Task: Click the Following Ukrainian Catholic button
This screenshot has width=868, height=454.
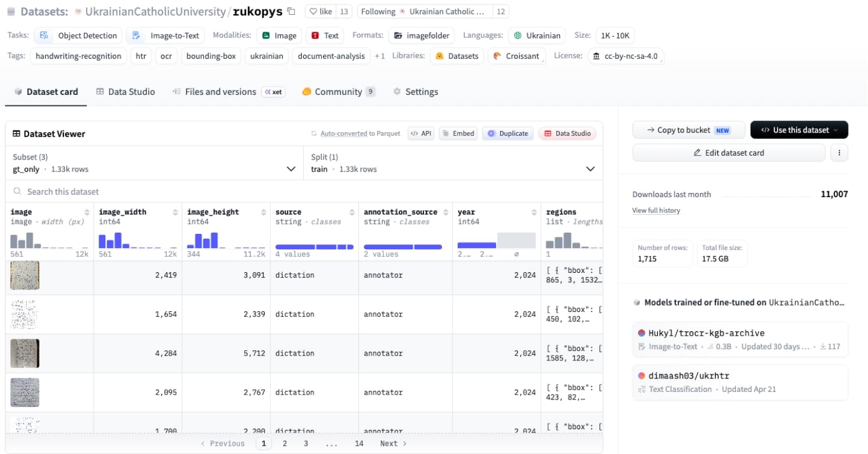Action: pos(425,11)
